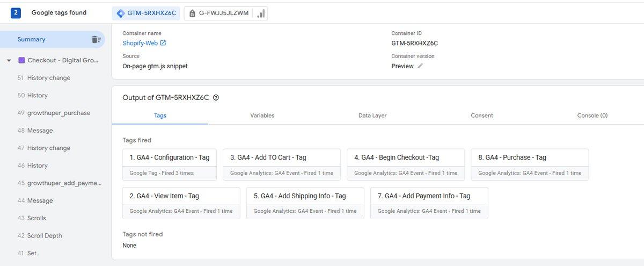Click the 'Container version' label
644x266 pixels.
pos(413,56)
